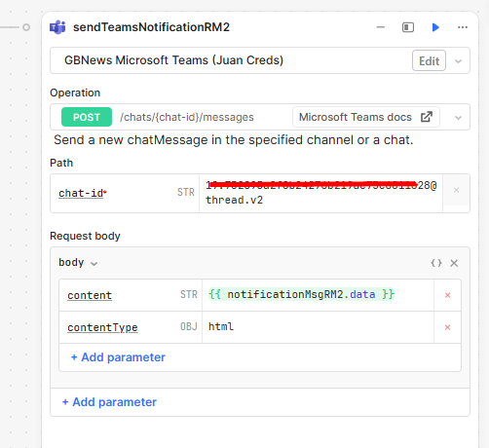Screen dimensions: 489x448
Task: Open the Microsoft Teams docs link
Action: 366,117
